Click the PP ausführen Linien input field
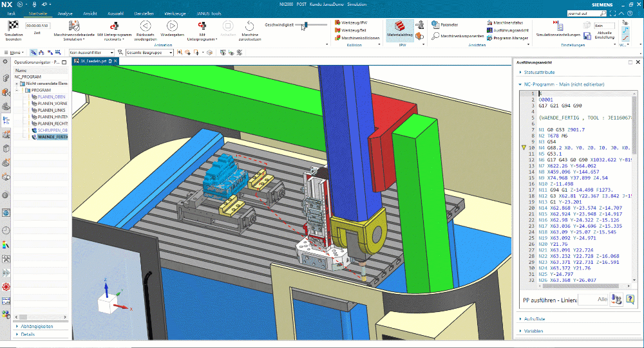The image size is (644, 348). pos(593,300)
